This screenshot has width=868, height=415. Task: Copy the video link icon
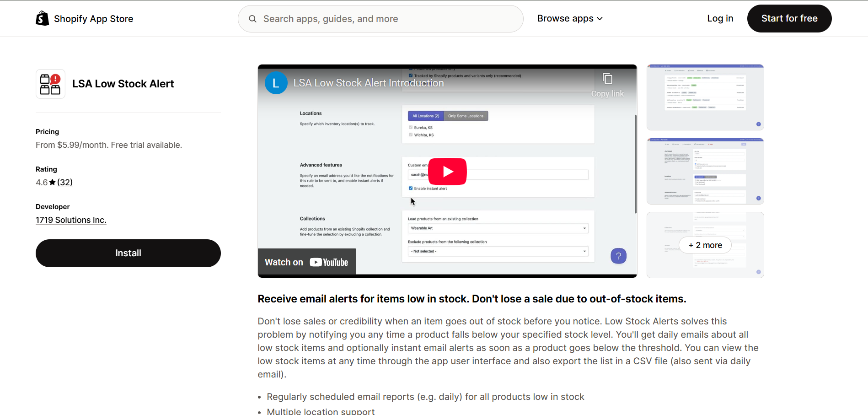(x=607, y=79)
